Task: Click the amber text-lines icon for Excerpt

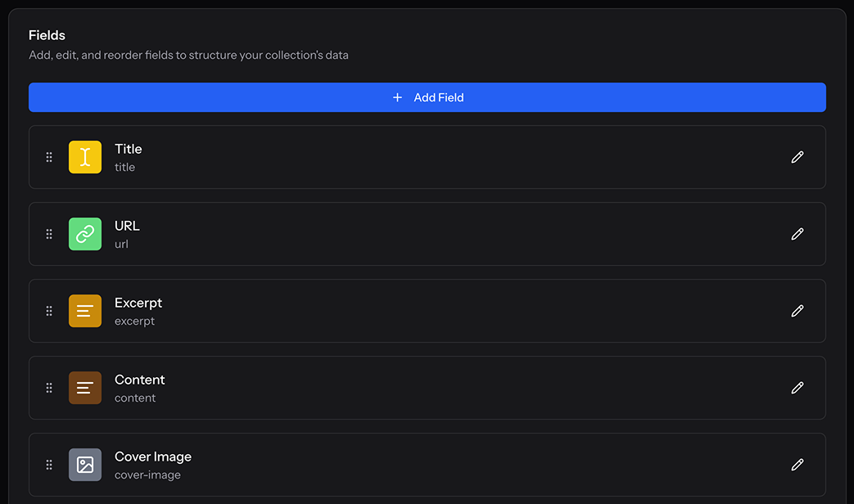Action: coord(85,311)
